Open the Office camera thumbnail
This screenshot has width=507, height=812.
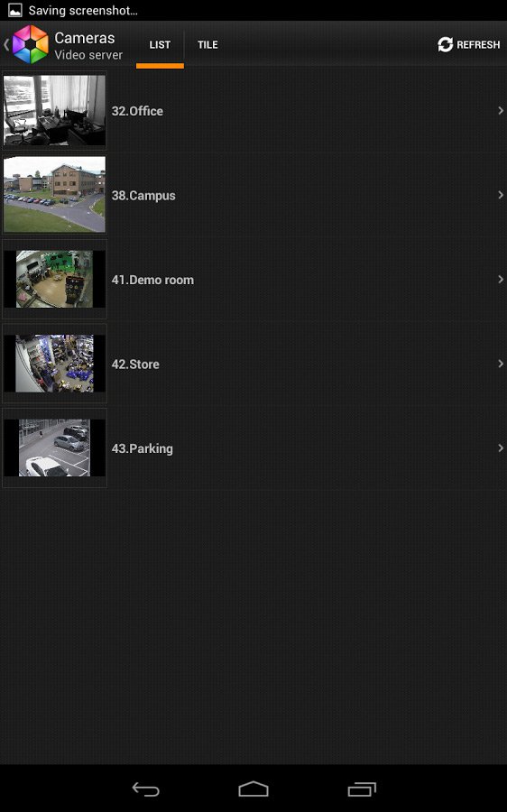point(54,110)
